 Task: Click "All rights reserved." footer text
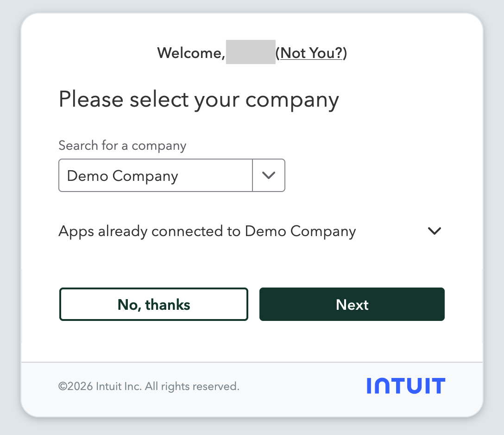(x=192, y=386)
